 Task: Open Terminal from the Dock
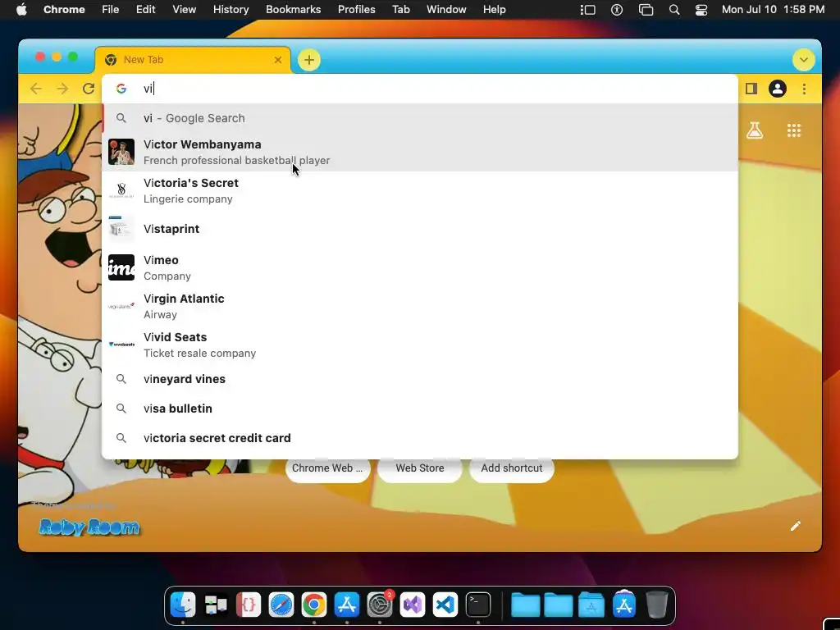point(478,605)
